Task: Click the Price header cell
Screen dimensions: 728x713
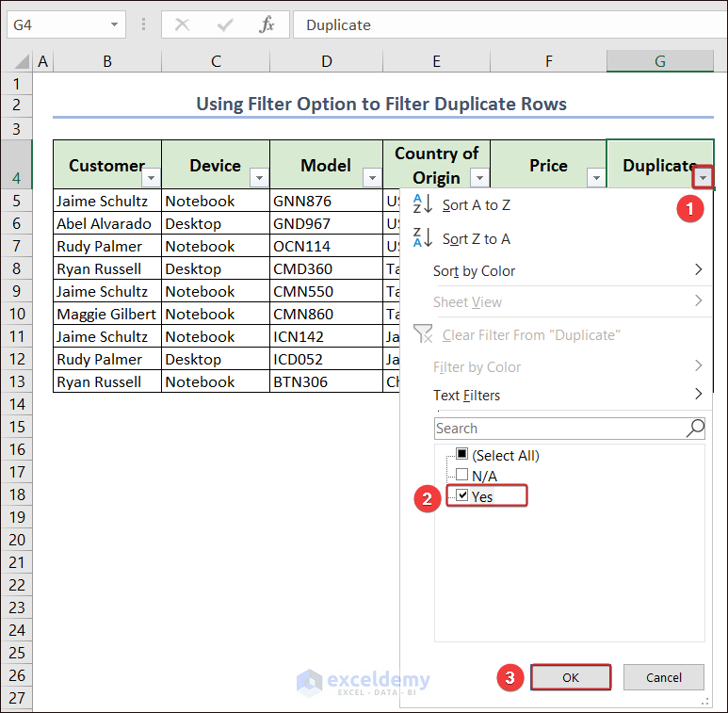Action: pos(548,164)
